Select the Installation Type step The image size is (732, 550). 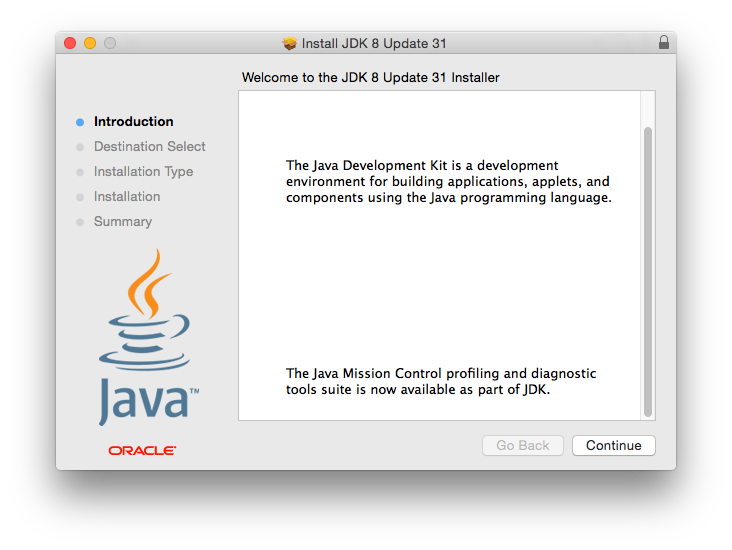[143, 171]
